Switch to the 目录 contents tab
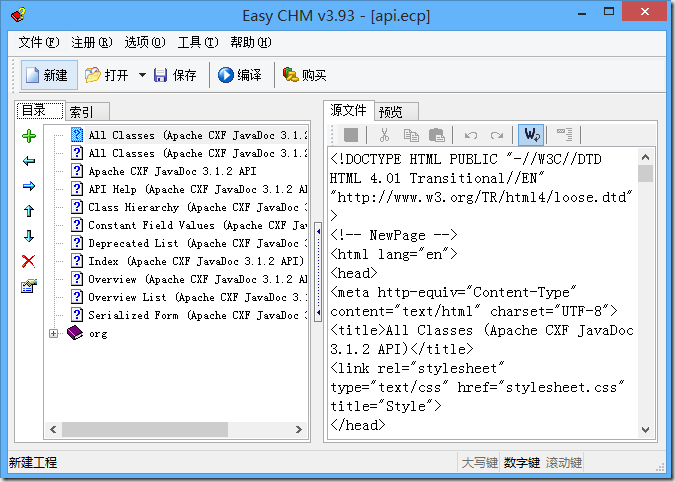Image resolution: width=675 pixels, height=482 pixels. coord(40,110)
